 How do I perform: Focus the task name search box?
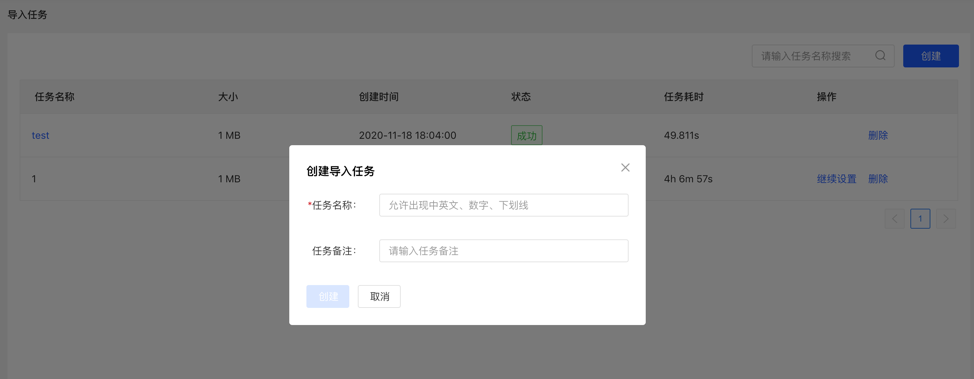click(823, 56)
